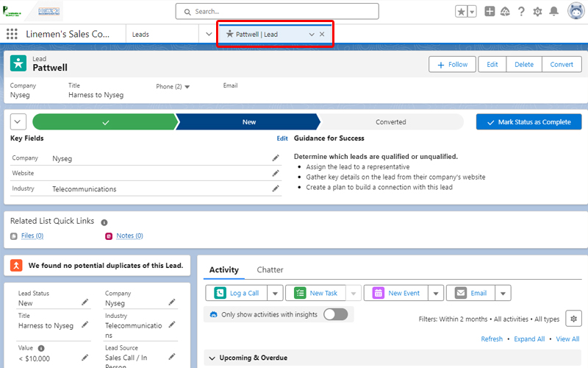Open Pattwell tab actions chevron
Viewport: 588px width, 368px height.
[x=312, y=34]
